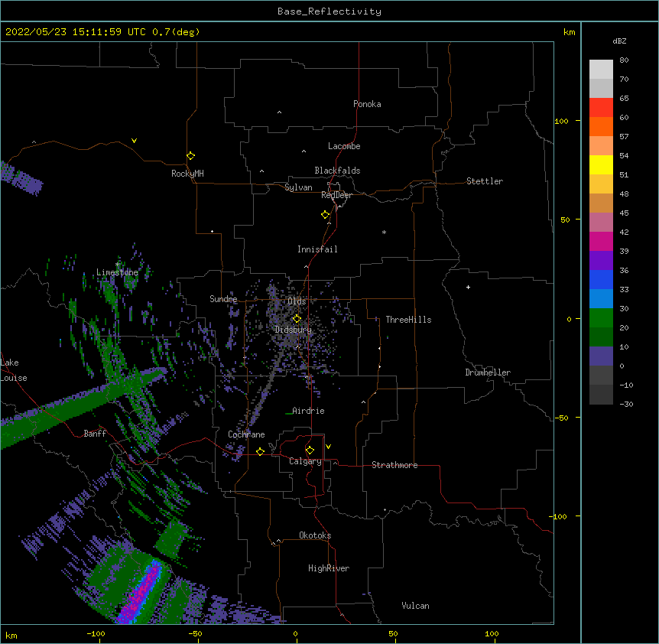659x644 pixels.
Task: Click the Lacombe city label
Action: tap(344, 146)
